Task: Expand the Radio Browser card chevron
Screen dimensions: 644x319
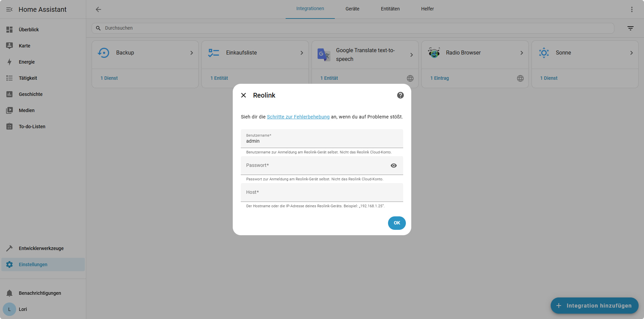Action: [522, 53]
